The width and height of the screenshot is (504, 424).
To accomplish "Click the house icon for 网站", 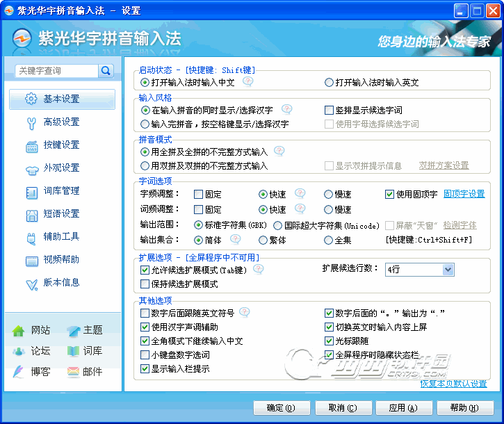I will point(19,331).
